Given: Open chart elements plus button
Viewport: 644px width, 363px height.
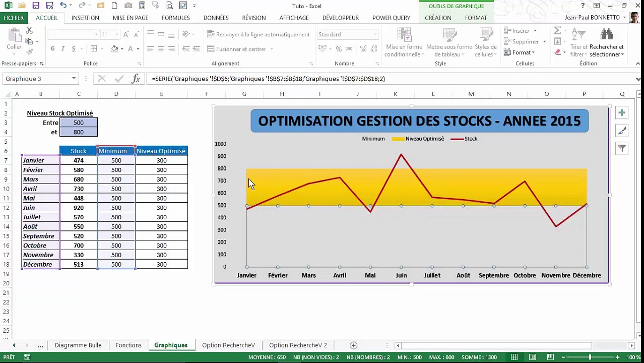Looking at the screenshot, I should click(622, 113).
